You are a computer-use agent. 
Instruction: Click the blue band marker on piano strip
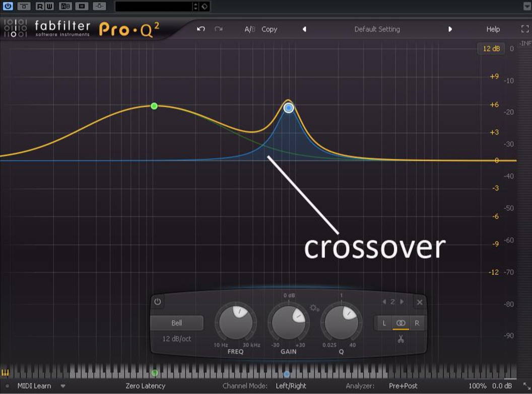click(x=287, y=374)
